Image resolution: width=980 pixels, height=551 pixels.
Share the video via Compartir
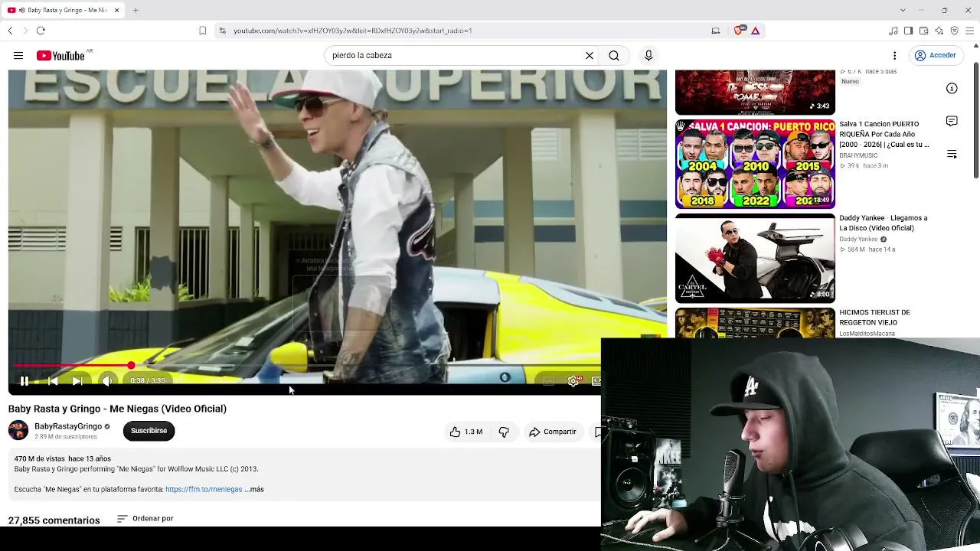(x=552, y=432)
